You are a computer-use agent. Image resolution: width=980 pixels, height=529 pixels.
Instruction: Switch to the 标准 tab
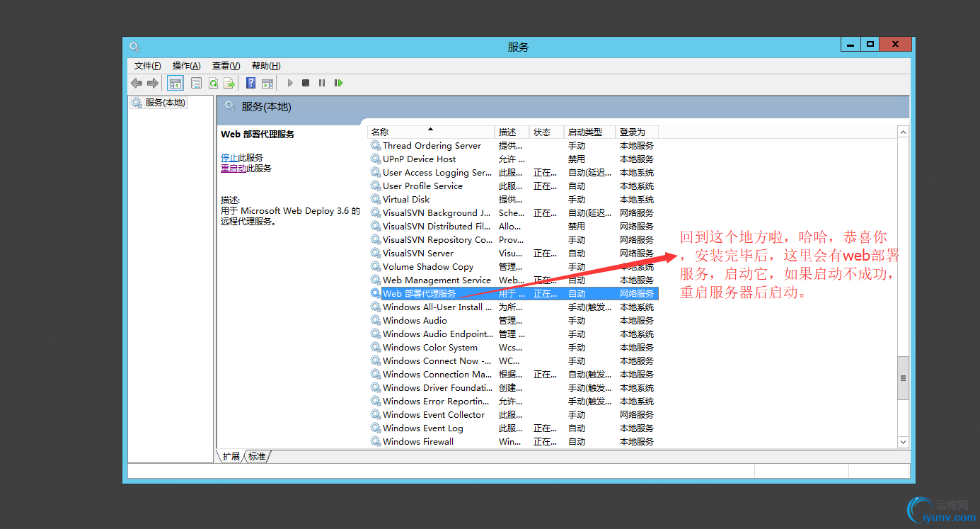[x=257, y=457]
